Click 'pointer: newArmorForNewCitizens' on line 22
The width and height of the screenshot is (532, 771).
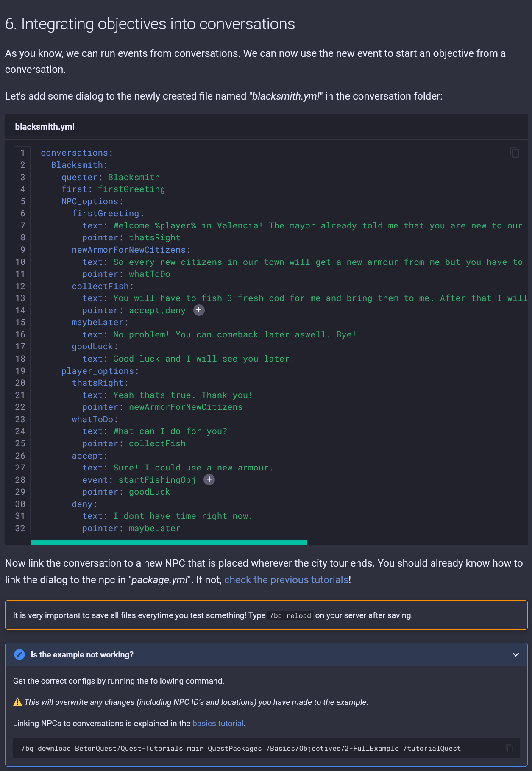162,407
